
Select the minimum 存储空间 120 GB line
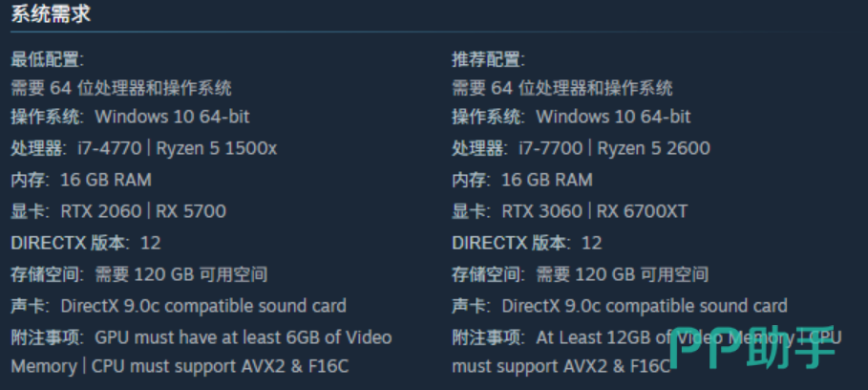tap(139, 274)
